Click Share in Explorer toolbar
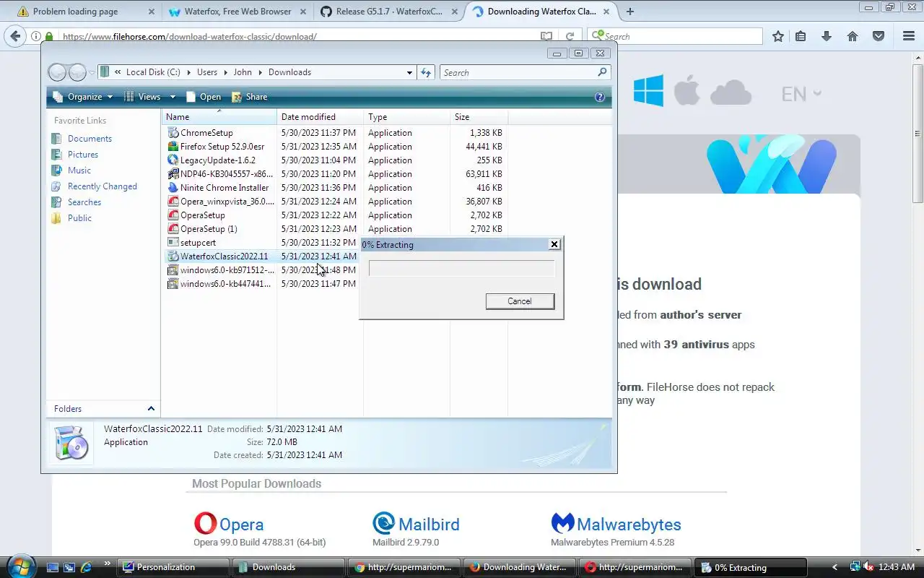The height and width of the screenshot is (578, 924). (x=249, y=97)
